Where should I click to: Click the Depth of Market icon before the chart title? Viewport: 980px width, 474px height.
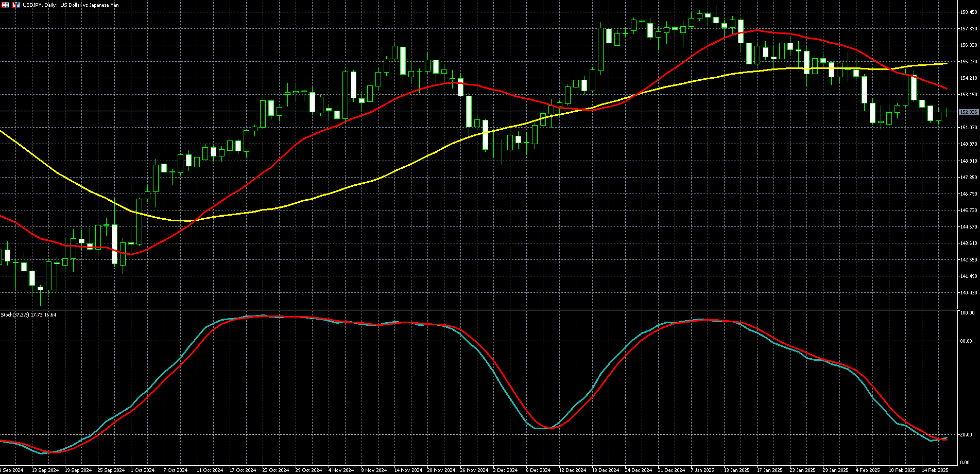[x=5, y=5]
